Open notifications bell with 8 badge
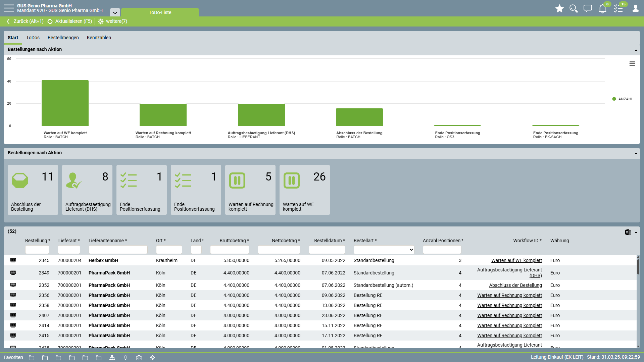The width and height of the screenshot is (644, 362). (x=602, y=9)
